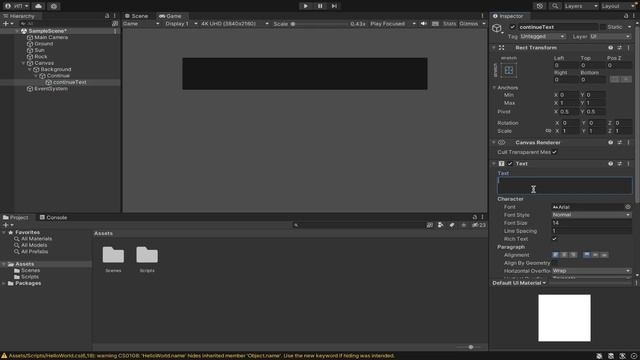Open the Layers dropdown
Screen dimensions: 640x360
581,6
